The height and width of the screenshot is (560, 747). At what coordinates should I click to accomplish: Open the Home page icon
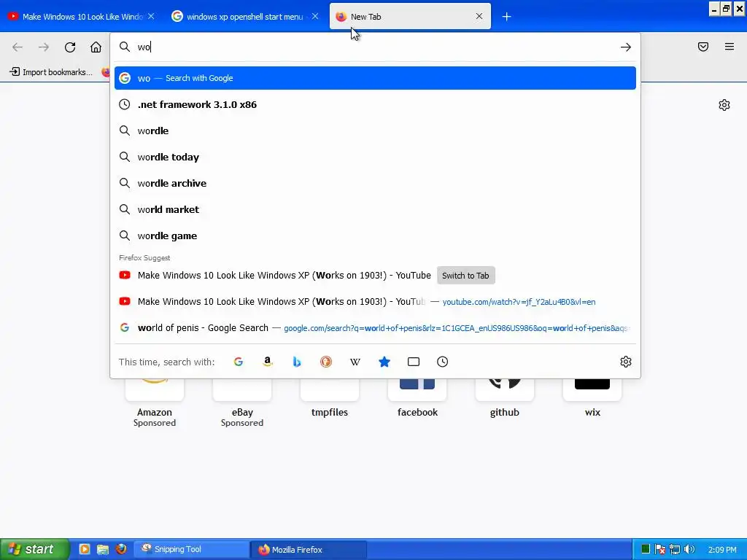click(96, 47)
